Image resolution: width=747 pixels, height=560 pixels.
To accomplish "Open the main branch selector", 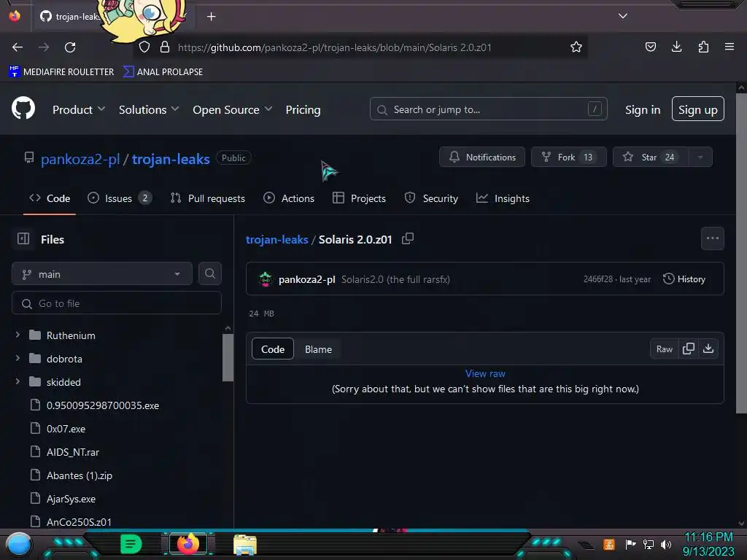I will coord(102,274).
